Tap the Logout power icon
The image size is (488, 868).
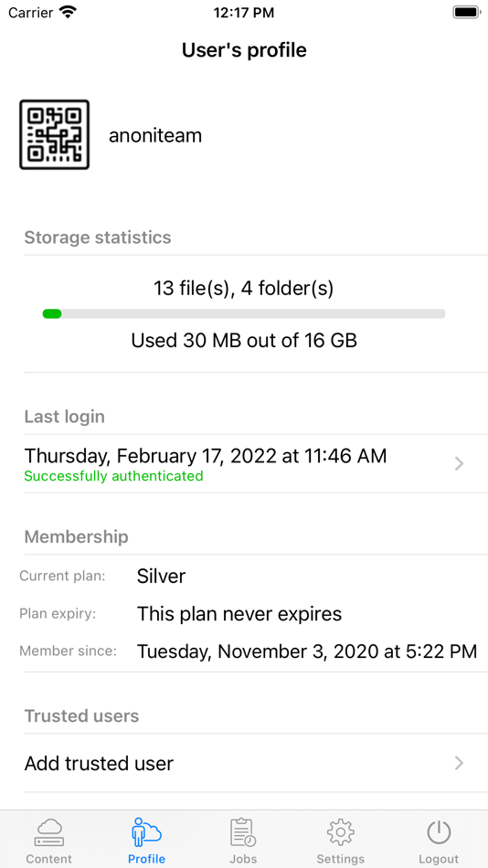[x=439, y=832]
